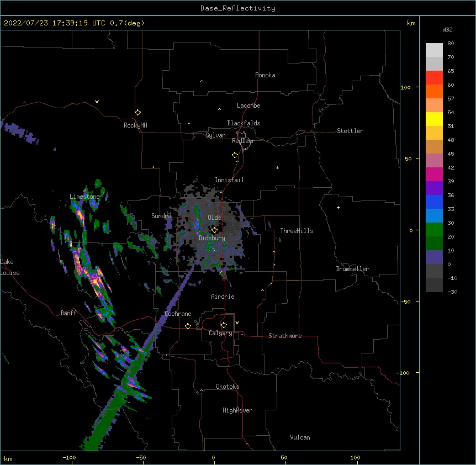Click the Sundre city label
This screenshot has width=476, height=465.
click(161, 216)
